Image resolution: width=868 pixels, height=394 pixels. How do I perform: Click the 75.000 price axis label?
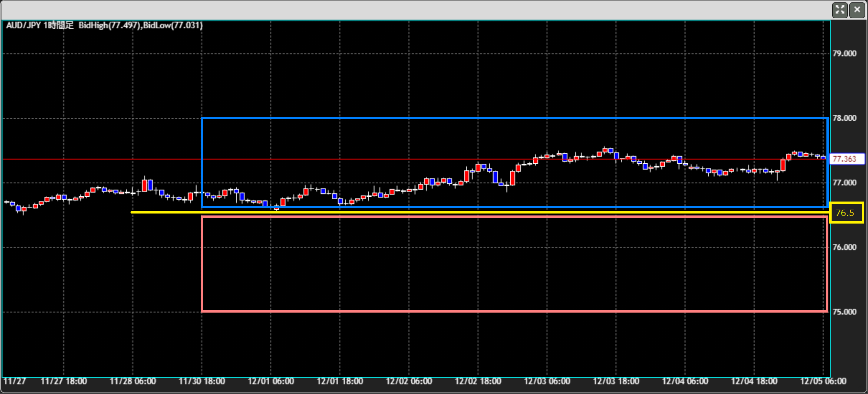point(844,312)
